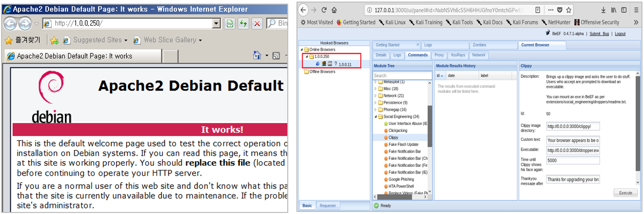Open IE address bar dropdown arrow
The height and width of the screenshot is (214, 644).
point(216,23)
